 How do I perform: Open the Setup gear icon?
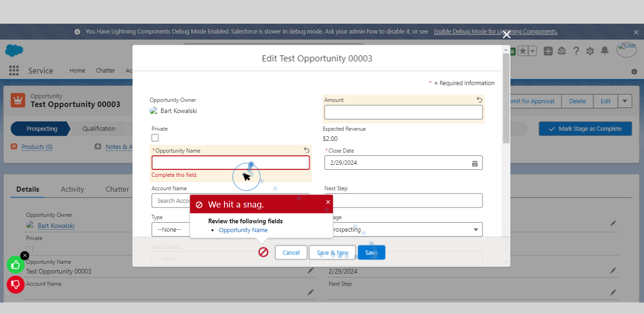tap(590, 51)
